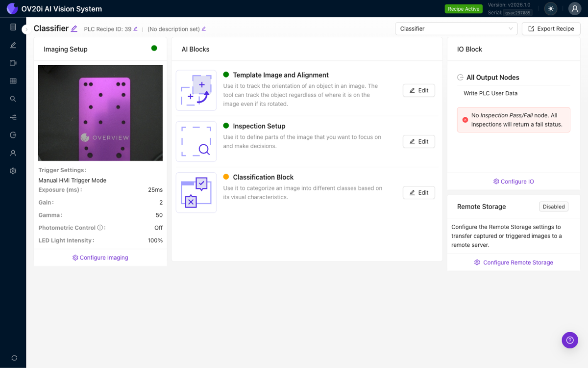
Task: Toggle the Disabled switch for Remote Storage
Action: coord(554,207)
